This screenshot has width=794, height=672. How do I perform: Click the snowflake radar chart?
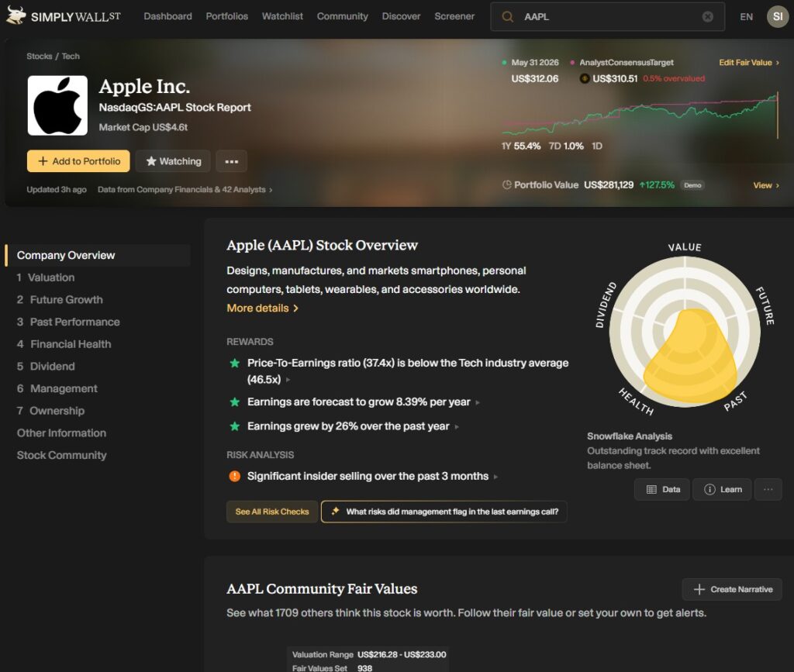(x=685, y=332)
